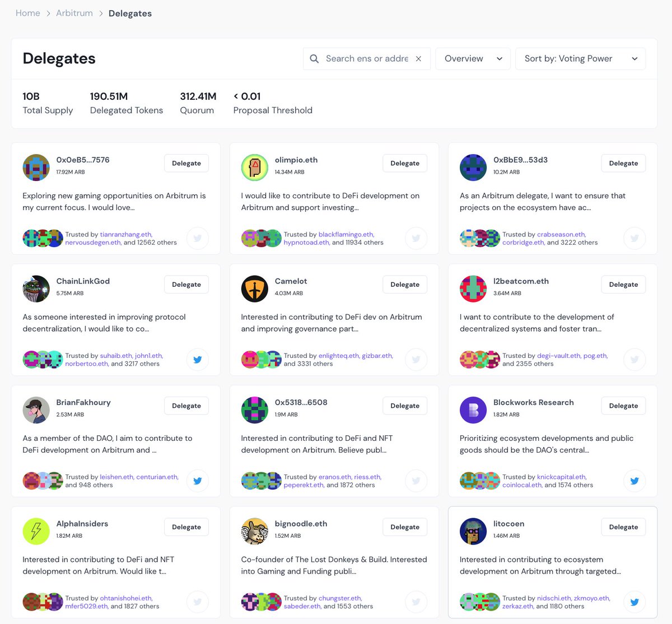Open olimpio.eth avatar image
The width and height of the screenshot is (672, 624).
255,167
